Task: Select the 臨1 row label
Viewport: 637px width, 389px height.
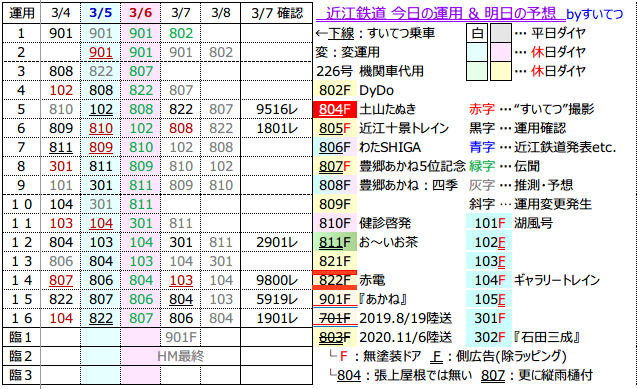Action: pyautogui.click(x=22, y=337)
